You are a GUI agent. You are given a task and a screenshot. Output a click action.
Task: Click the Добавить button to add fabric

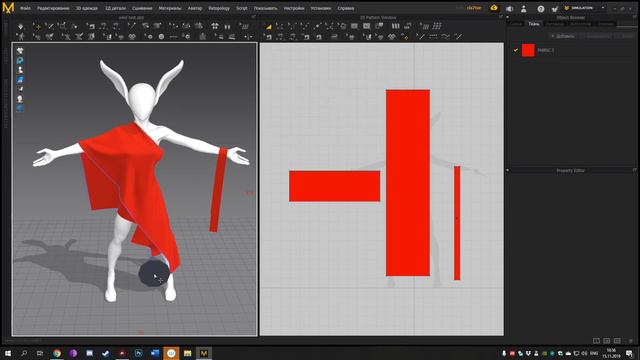point(562,36)
